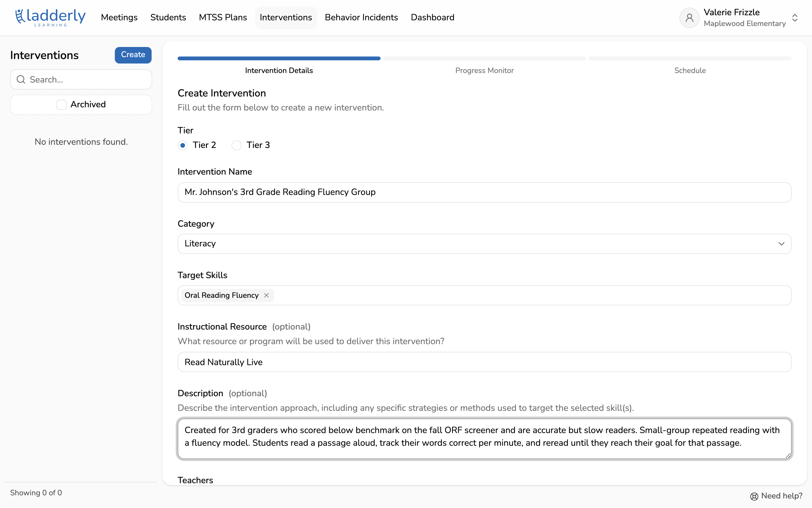Select the Tier 3 radio button
Viewport: 812px width, 508px height.
pyautogui.click(x=237, y=145)
